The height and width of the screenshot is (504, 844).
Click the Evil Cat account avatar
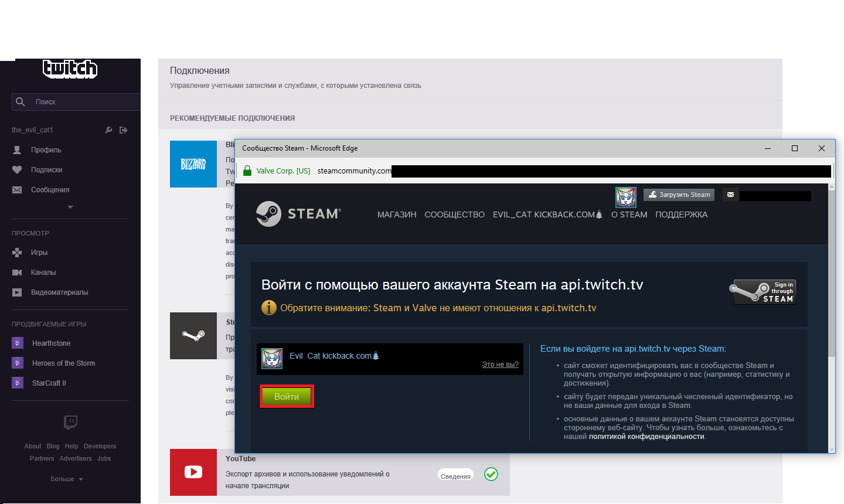[x=272, y=358]
